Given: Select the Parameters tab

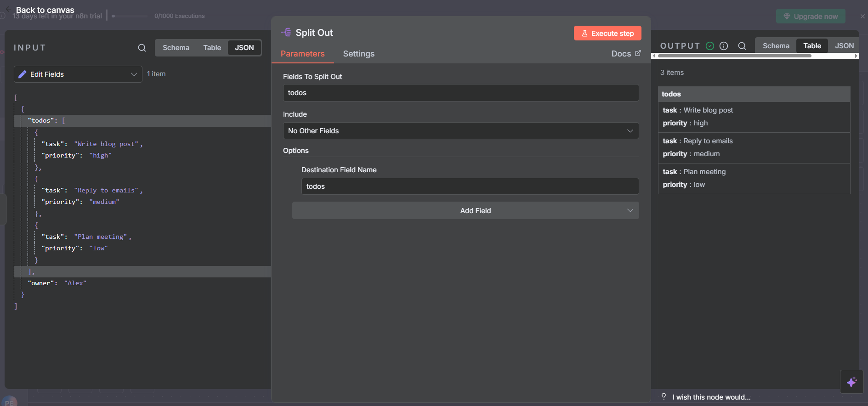Looking at the screenshot, I should pyautogui.click(x=302, y=54).
